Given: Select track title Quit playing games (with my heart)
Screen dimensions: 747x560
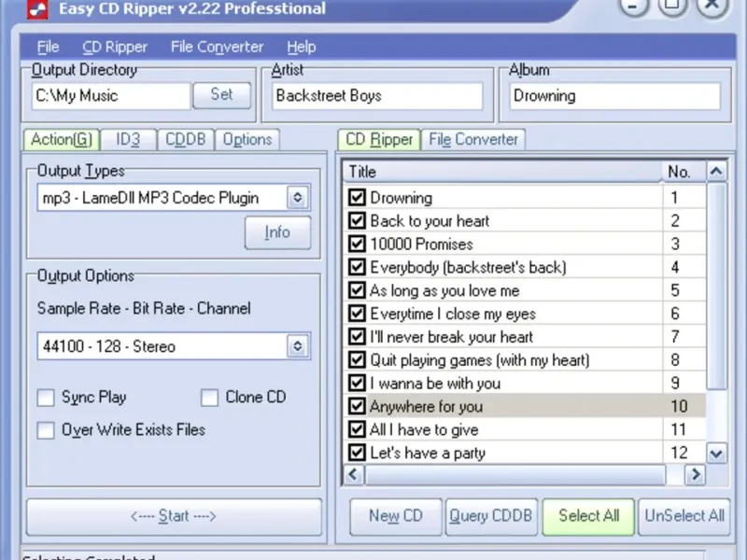Looking at the screenshot, I should [480, 360].
